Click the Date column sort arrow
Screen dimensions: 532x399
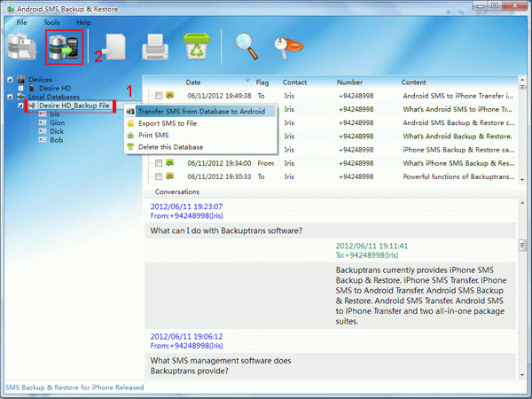click(247, 81)
